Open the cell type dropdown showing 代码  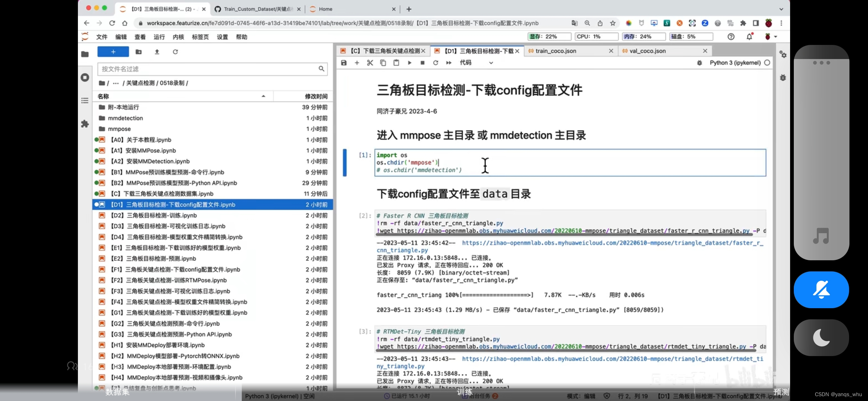pos(476,63)
